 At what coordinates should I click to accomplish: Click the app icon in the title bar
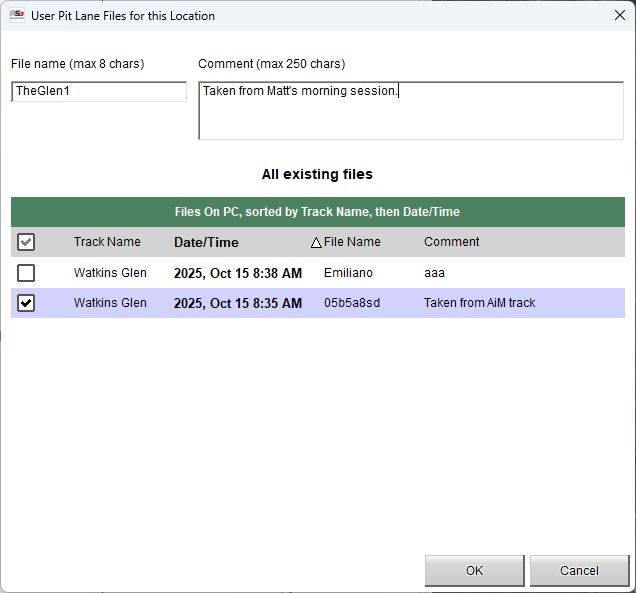[17, 16]
